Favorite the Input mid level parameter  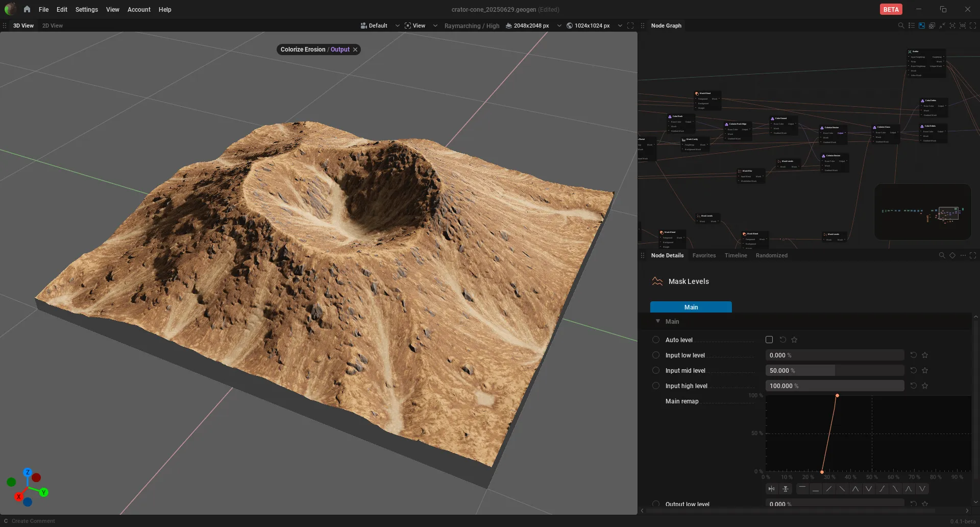925,370
